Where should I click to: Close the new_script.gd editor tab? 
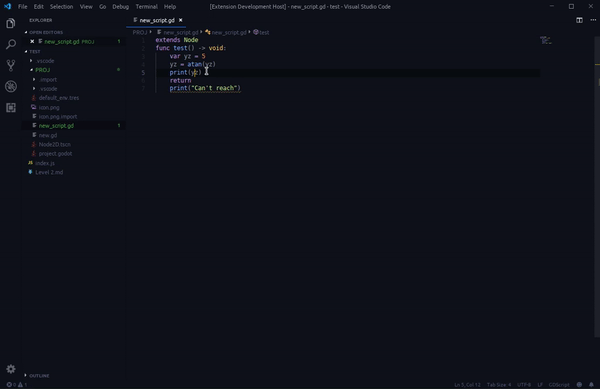181,20
